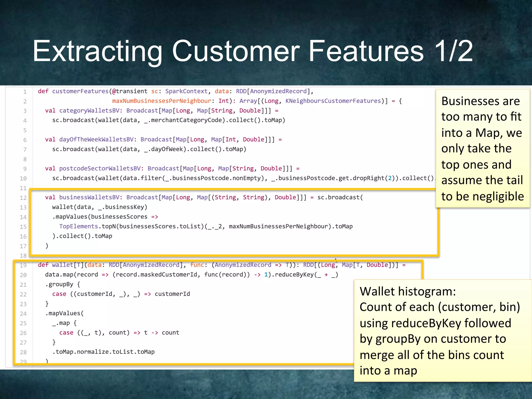This screenshot has height=399, width=532.
Task: Click 'sc.broadcast(' at end of line 12
Action: coord(340,197)
